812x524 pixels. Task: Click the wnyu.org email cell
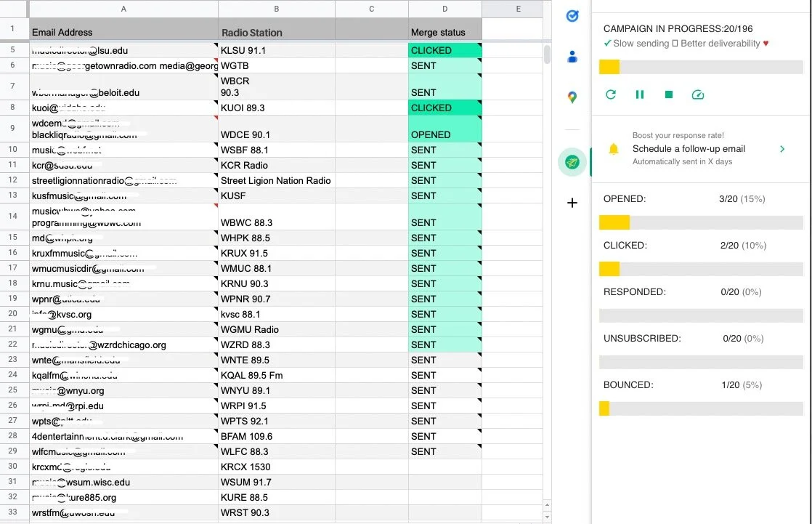[x=123, y=391]
